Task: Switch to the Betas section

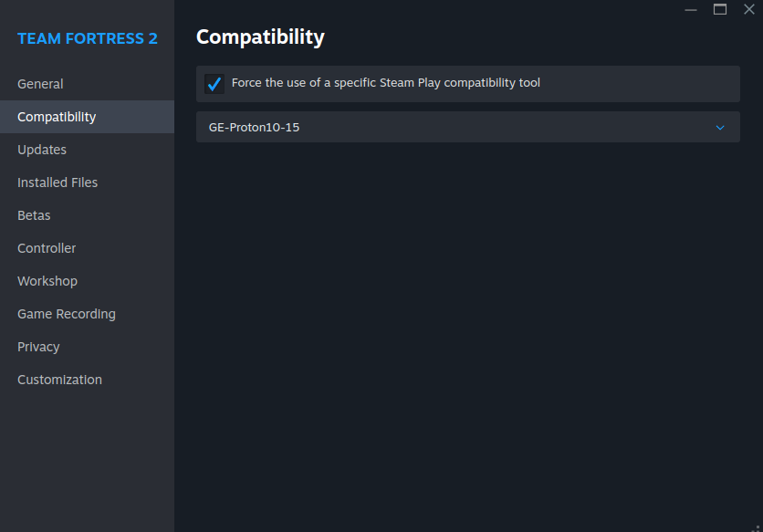Action: (34, 215)
